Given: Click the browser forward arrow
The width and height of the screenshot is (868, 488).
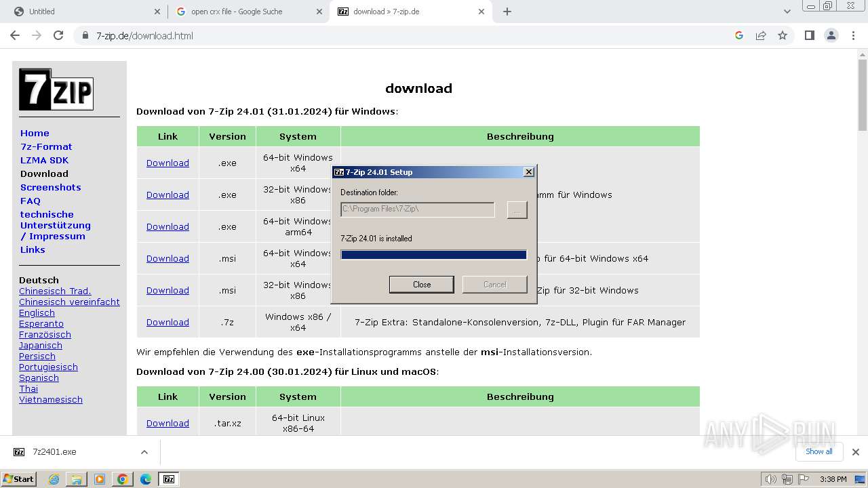Looking at the screenshot, I should pyautogui.click(x=37, y=35).
